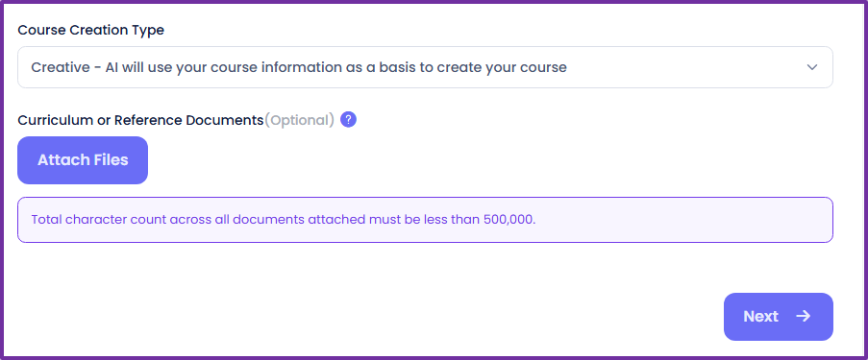The height and width of the screenshot is (360, 868).
Task: Expand the Creative course type selector
Action: (425, 67)
